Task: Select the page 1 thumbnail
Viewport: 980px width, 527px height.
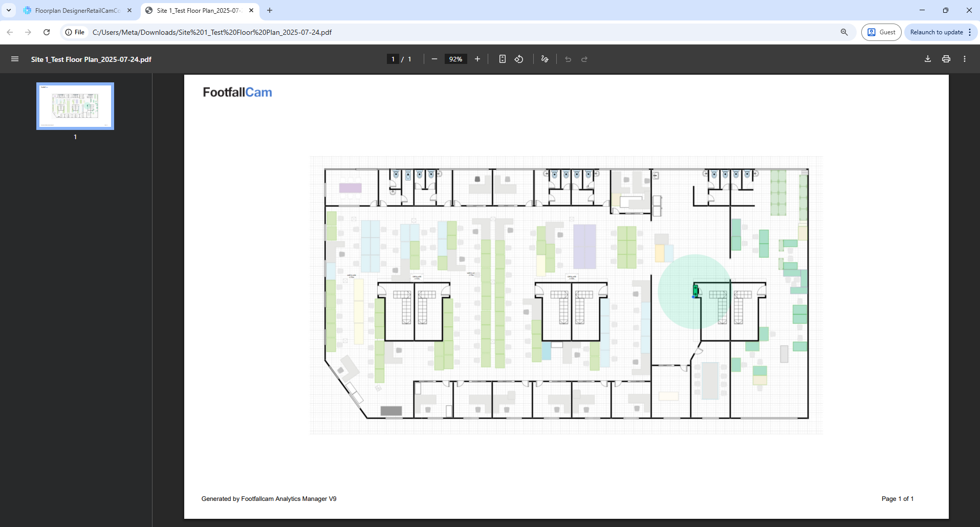Action: [x=75, y=106]
